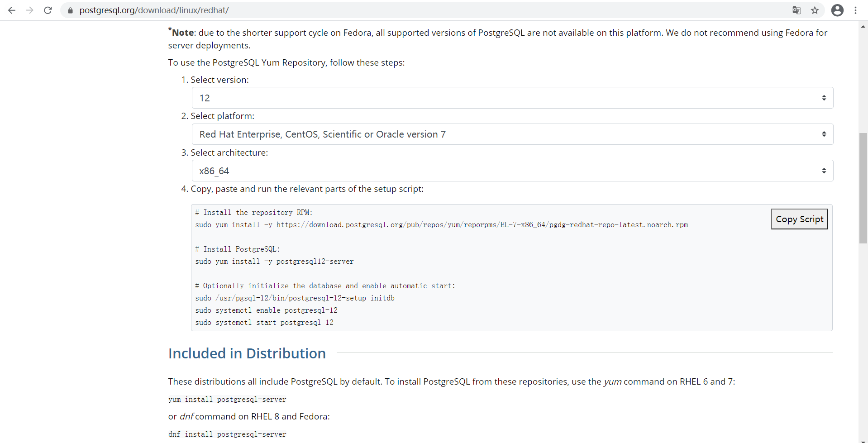The height and width of the screenshot is (443, 868).
Task: Open the Google Translate icon in address bar
Action: click(797, 10)
